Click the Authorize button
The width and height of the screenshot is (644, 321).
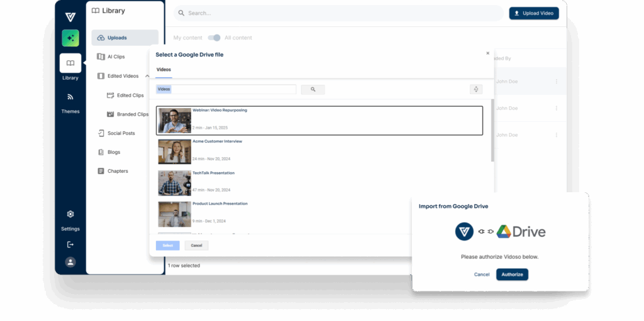512,275
